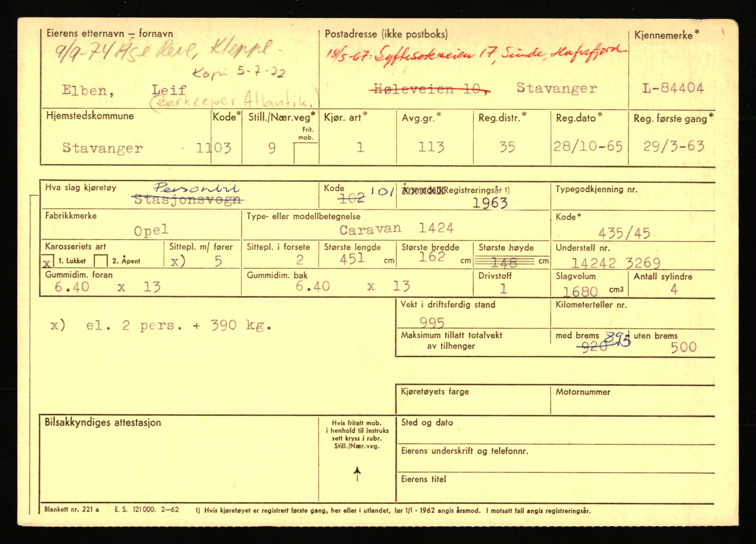756x544 pixels.
Task: Click the chassis number '14242 3269'
Action: 616,263
